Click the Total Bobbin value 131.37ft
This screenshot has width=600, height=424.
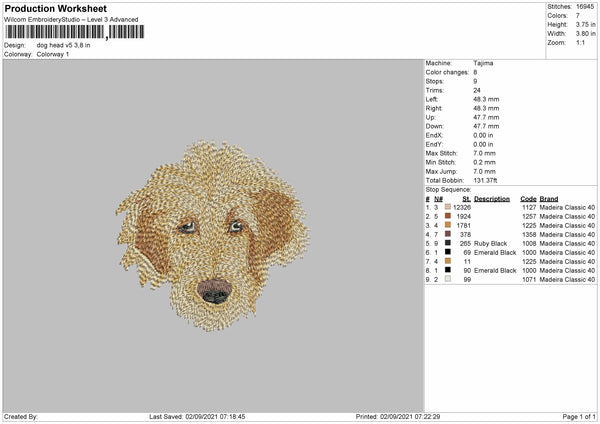tap(485, 180)
